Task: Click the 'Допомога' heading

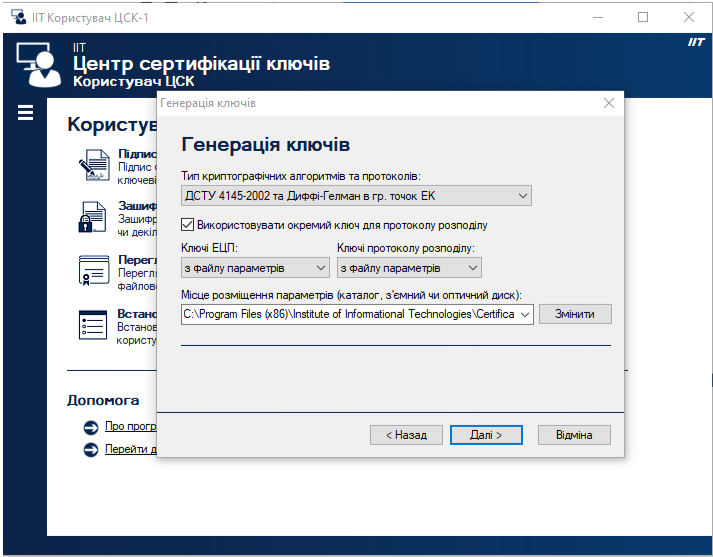Action: (x=103, y=400)
